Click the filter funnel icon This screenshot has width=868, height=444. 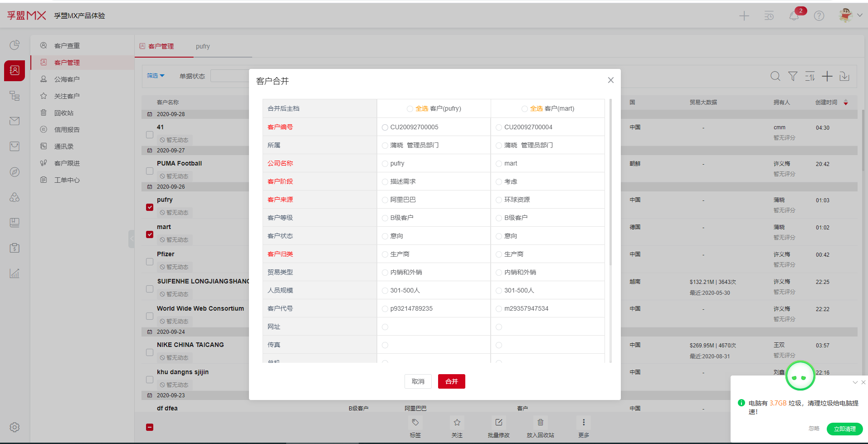(x=793, y=76)
